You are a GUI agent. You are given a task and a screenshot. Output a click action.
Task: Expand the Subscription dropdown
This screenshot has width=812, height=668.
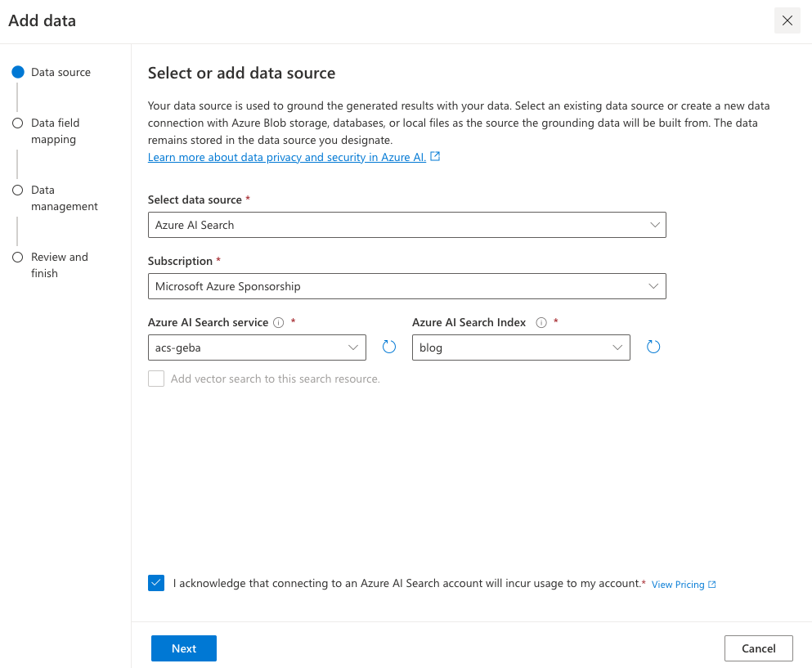click(x=406, y=286)
